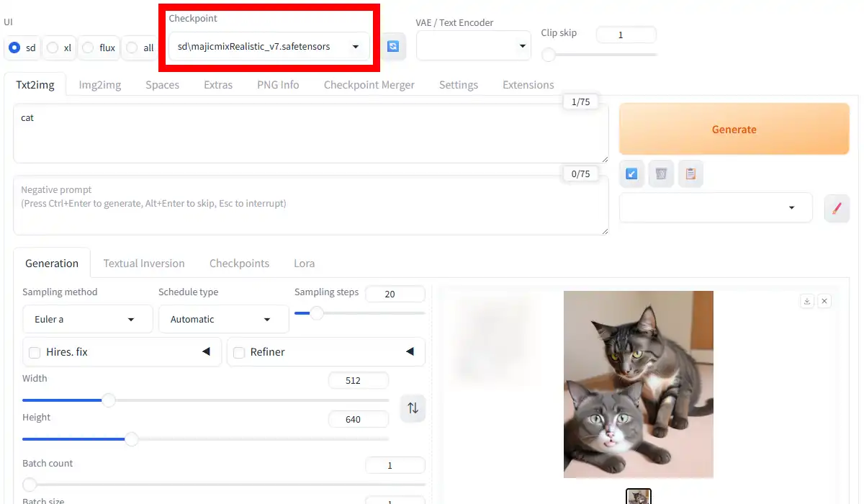Switch to the Img2img tab
The image size is (864, 504).
[x=100, y=85]
